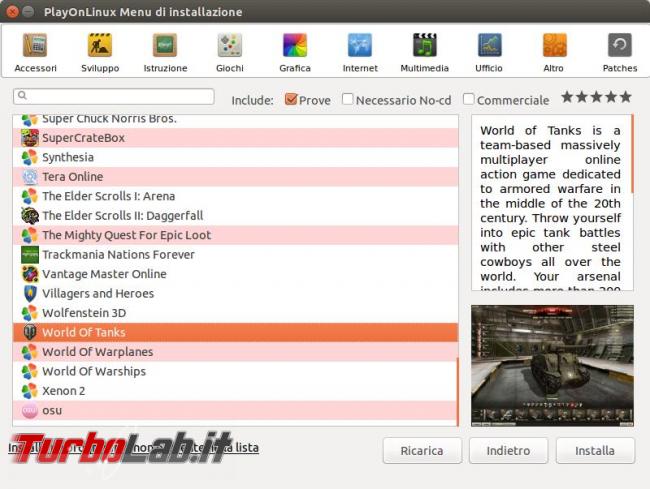This screenshot has height=489, width=650.
Task: Select The Mighty Quest For Epic Loot
Action: coord(235,235)
